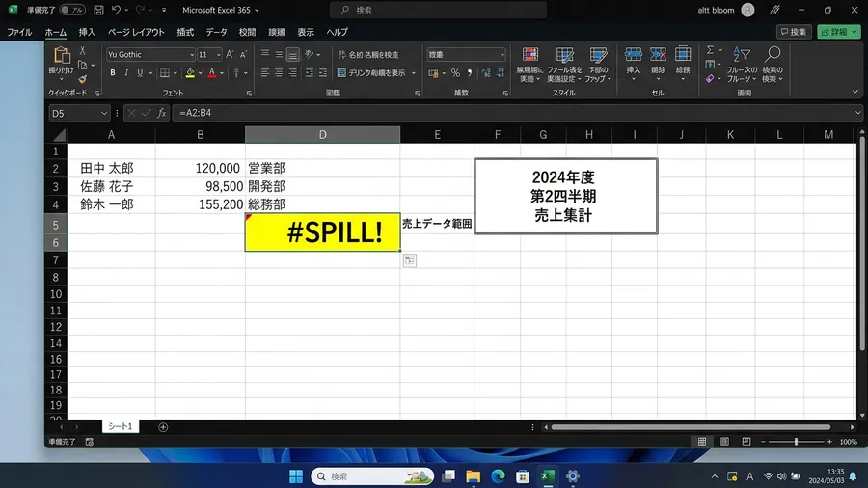Align cell text to the middle
Image resolution: width=868 pixels, height=488 pixels.
click(x=279, y=54)
